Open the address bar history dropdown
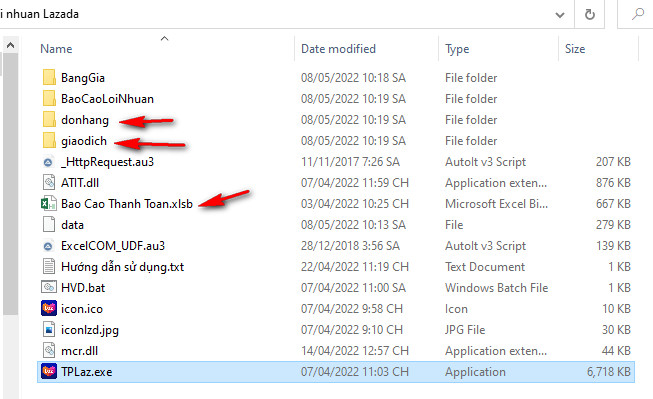 tap(560, 15)
